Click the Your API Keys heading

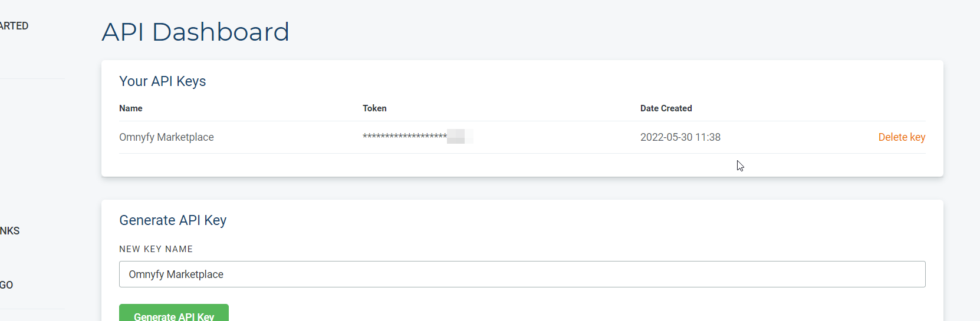click(x=163, y=81)
